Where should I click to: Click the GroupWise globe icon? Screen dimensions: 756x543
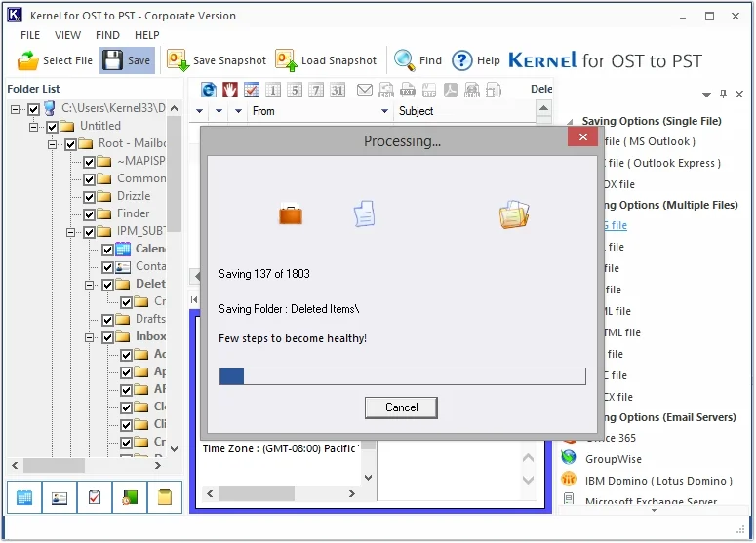click(569, 457)
